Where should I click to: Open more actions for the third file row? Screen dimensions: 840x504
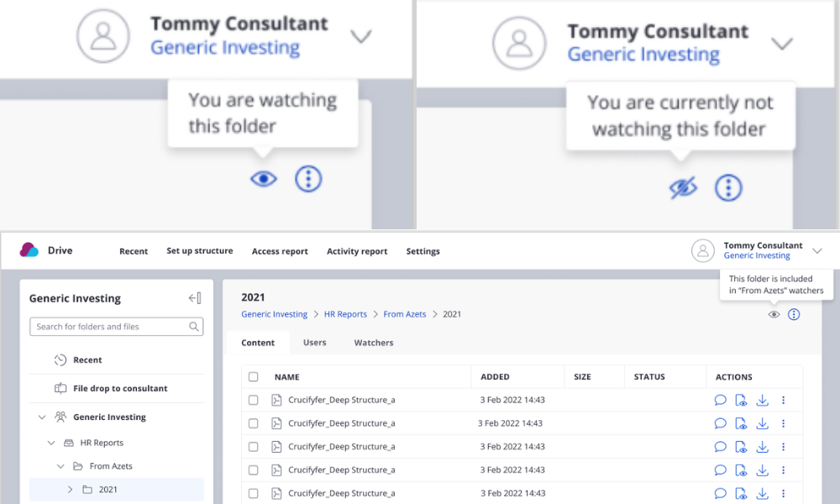pyautogui.click(x=783, y=447)
